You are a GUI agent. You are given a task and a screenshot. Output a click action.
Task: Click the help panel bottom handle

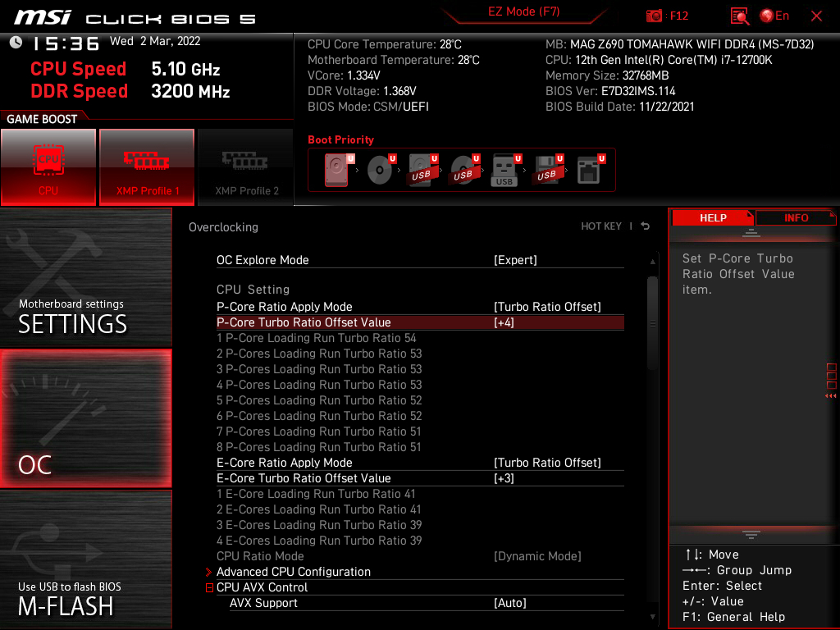pos(751,534)
